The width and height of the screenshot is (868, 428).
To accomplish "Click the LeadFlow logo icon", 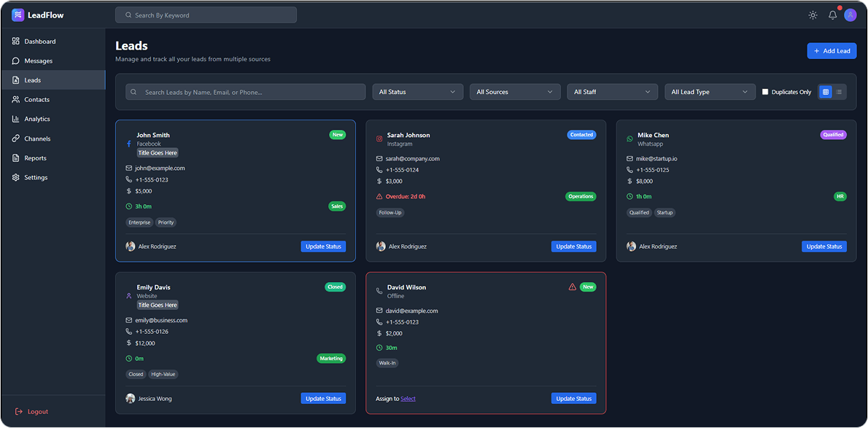I will 18,15.
